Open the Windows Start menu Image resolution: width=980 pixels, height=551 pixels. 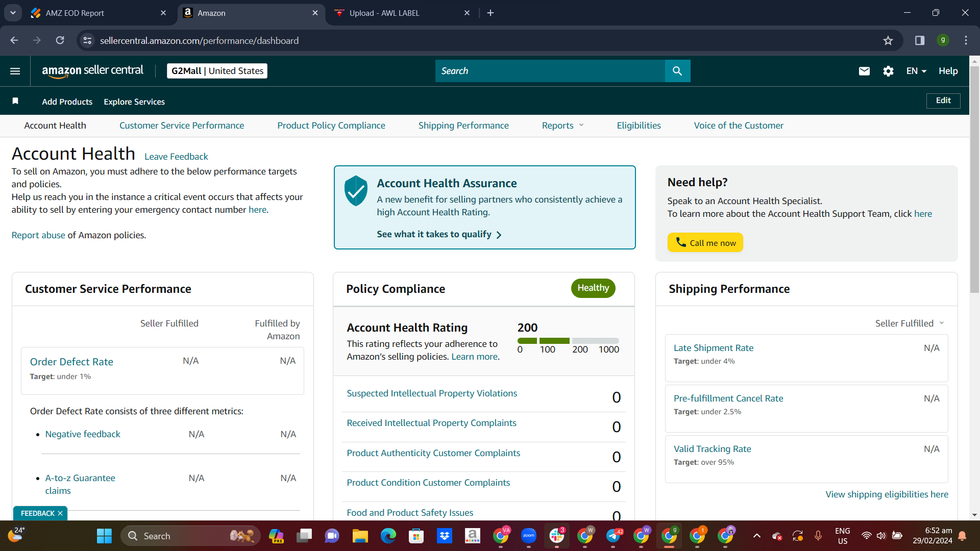pos(105,536)
